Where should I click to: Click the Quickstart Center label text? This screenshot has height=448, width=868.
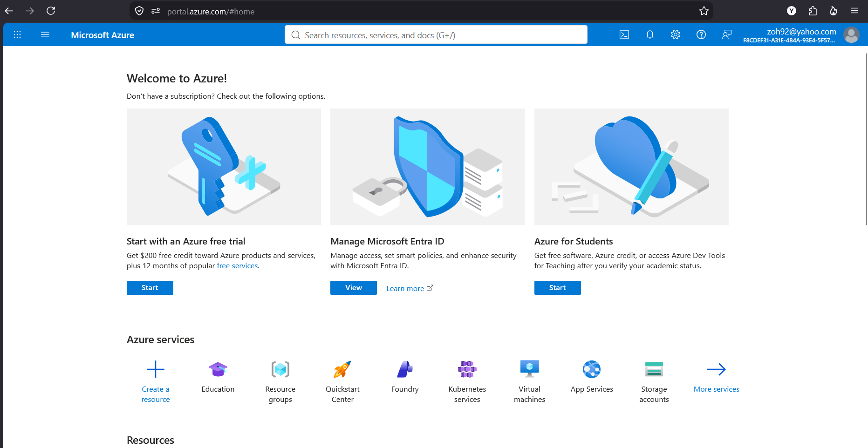point(342,394)
